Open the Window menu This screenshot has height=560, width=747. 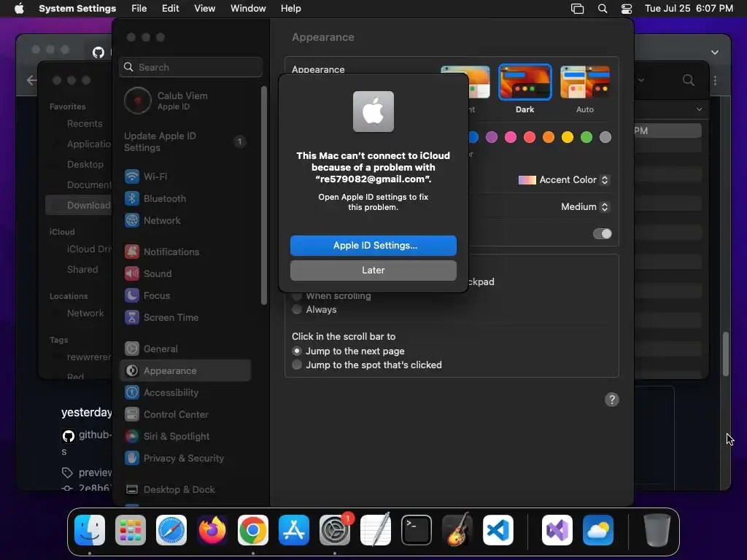248,9
